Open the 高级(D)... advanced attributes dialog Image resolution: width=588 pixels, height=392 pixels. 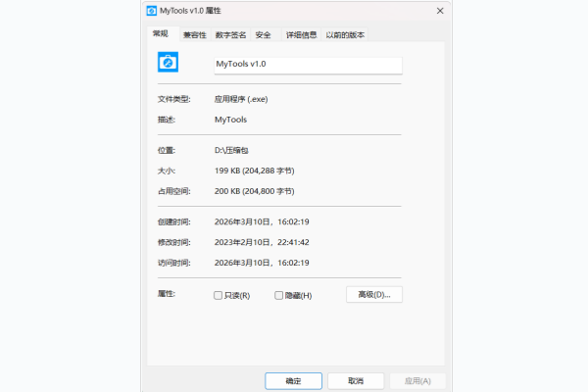click(x=374, y=294)
